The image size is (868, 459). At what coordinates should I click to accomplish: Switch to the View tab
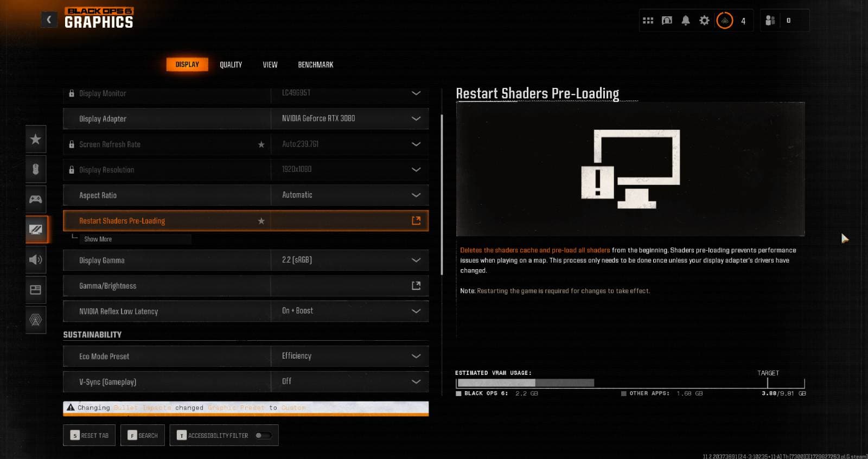[270, 65]
